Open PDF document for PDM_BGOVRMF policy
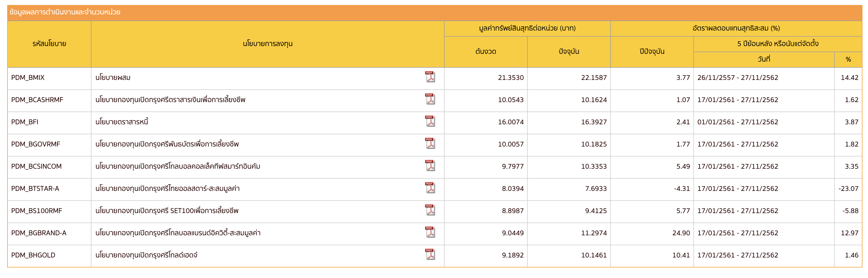The width and height of the screenshot is (868, 278). 430,144
